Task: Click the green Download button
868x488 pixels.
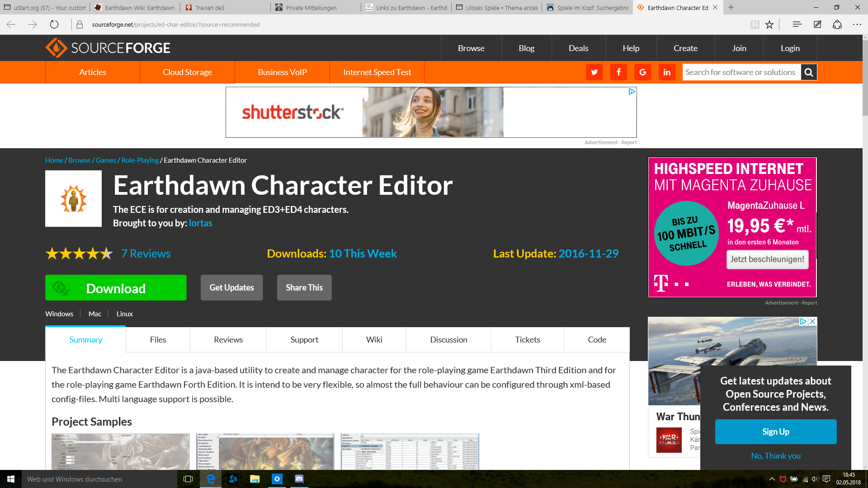Action: [116, 288]
